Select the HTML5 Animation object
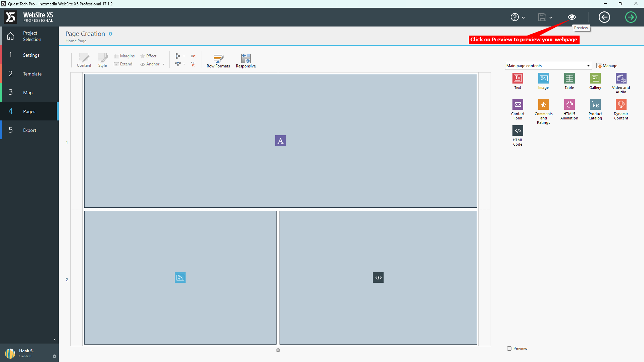This screenshot has width=644, height=362. point(569,110)
